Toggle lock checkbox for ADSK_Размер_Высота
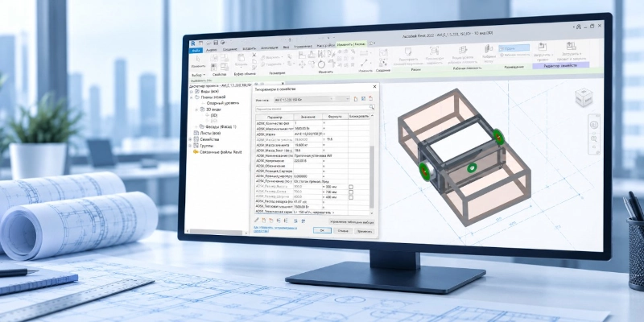 [351, 187]
